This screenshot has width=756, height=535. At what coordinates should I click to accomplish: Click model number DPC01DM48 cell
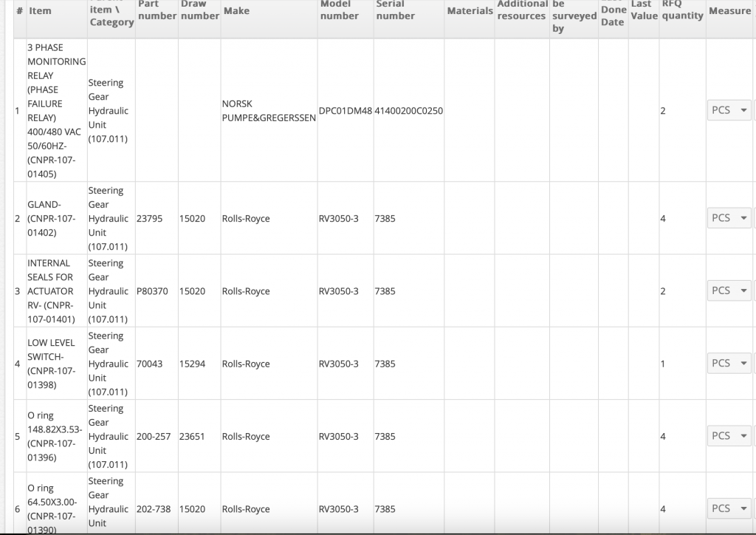pos(345,111)
